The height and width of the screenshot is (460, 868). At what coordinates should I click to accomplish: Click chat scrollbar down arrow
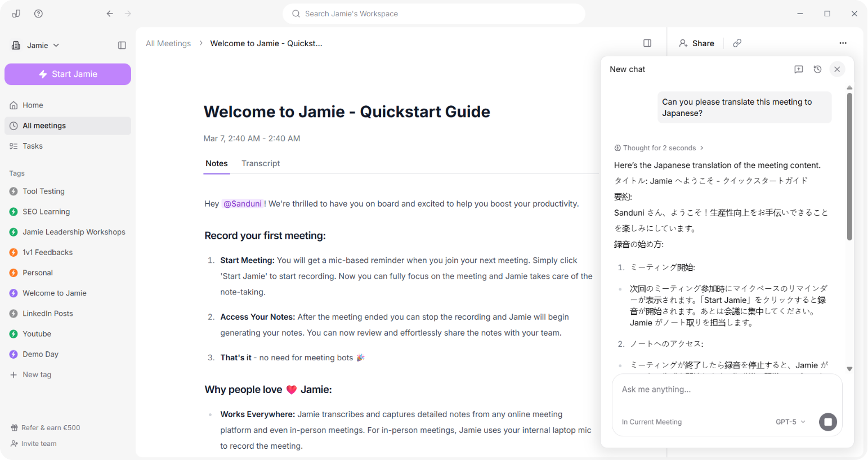point(849,369)
